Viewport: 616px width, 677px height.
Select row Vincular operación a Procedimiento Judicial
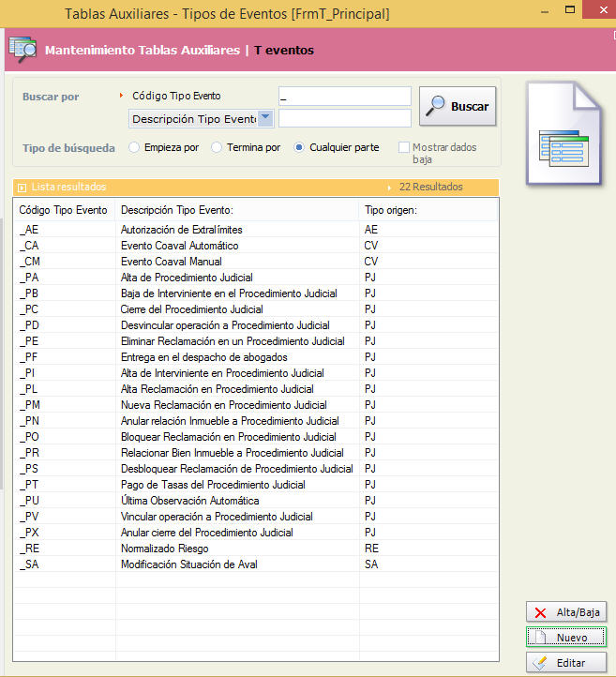[x=256, y=517]
